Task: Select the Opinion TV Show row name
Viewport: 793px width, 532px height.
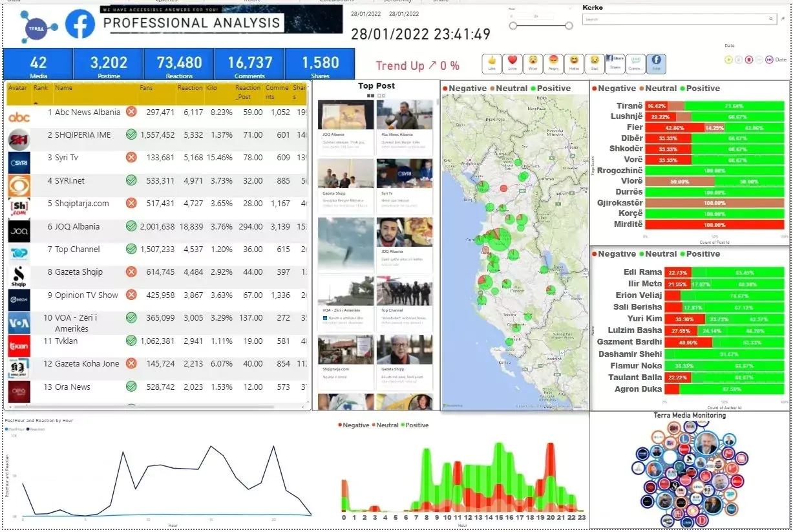Action: pyautogui.click(x=87, y=295)
